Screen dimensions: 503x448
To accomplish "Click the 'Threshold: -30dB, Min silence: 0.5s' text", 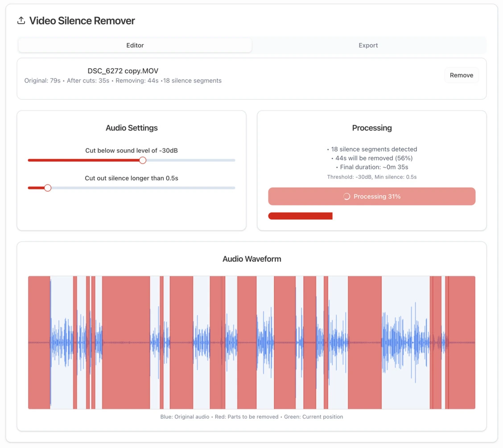I will tap(372, 177).
